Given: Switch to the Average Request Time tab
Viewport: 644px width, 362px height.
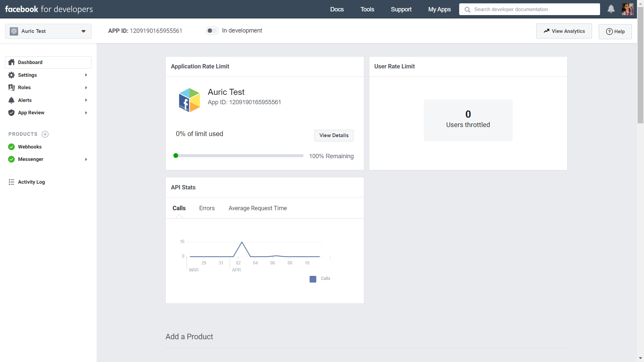Looking at the screenshot, I should 258,208.
